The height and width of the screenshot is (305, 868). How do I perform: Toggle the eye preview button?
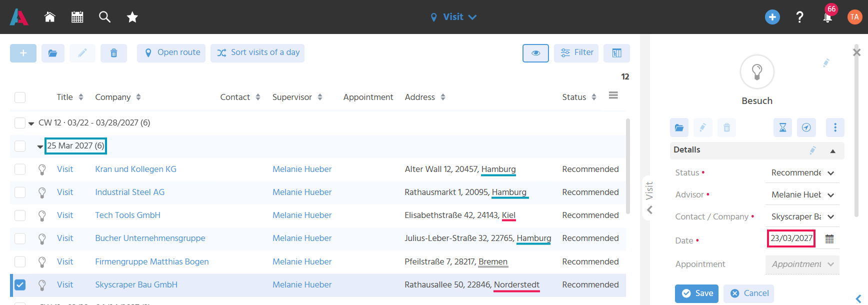click(x=535, y=53)
